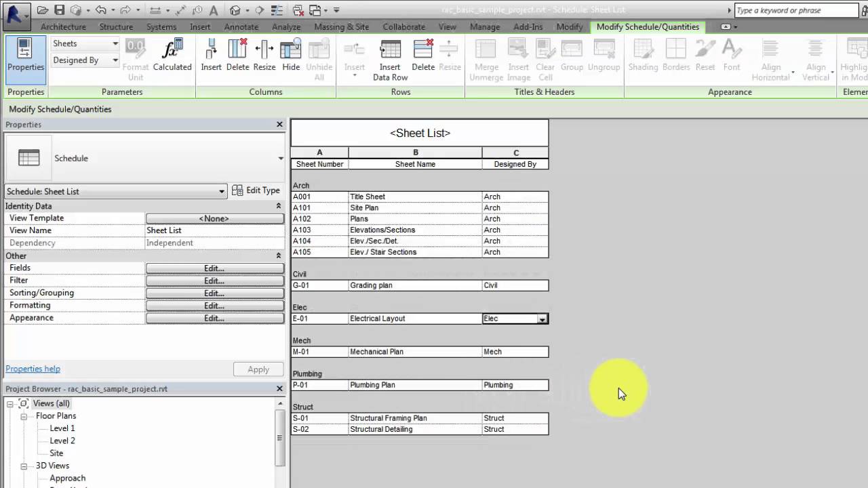This screenshot has height=488, width=868.
Task: Open the Schedule type selector dropdown
Action: click(x=281, y=159)
